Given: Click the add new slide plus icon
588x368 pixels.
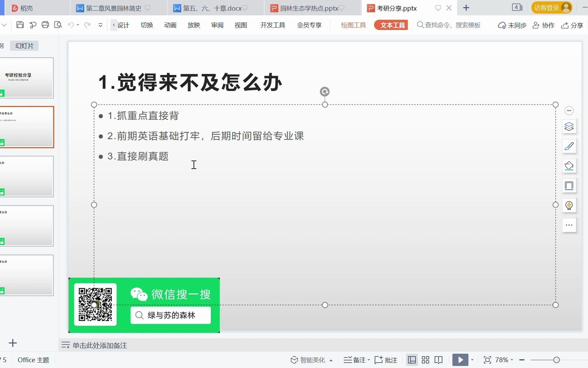Looking at the screenshot, I should point(13,343).
